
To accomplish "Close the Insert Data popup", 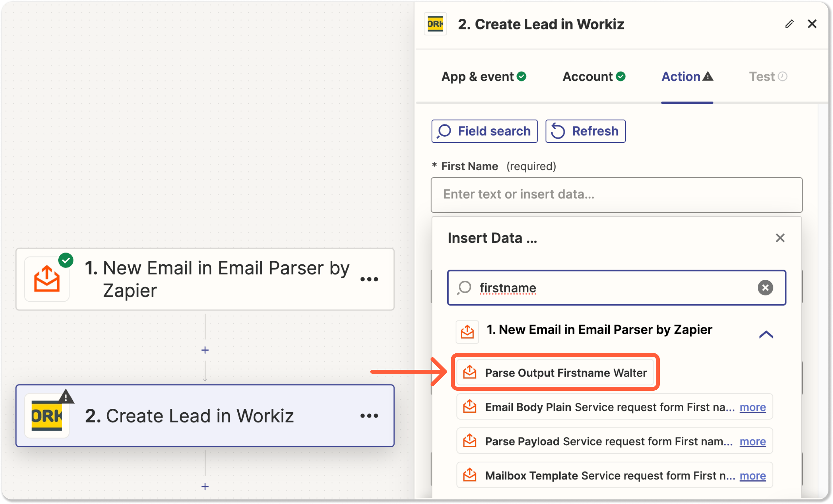I will (x=780, y=238).
